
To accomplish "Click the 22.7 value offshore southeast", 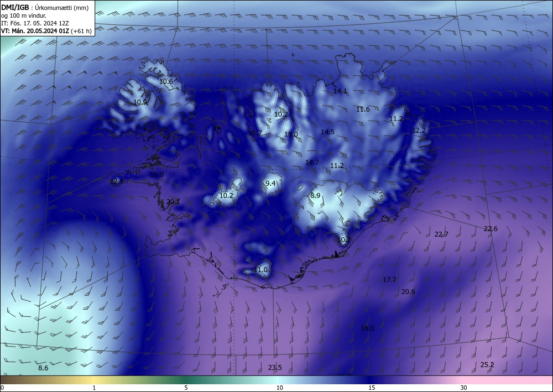I will (441, 234).
